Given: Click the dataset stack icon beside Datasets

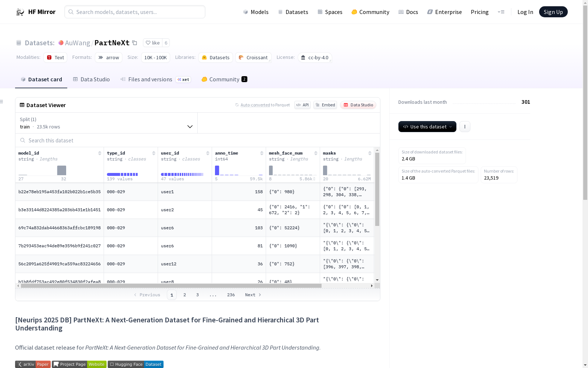Looking at the screenshot, I should (19, 43).
